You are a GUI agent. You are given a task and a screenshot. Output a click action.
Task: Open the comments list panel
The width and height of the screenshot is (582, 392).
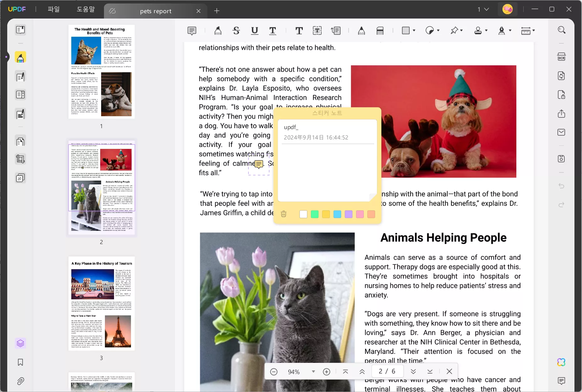pos(561,381)
